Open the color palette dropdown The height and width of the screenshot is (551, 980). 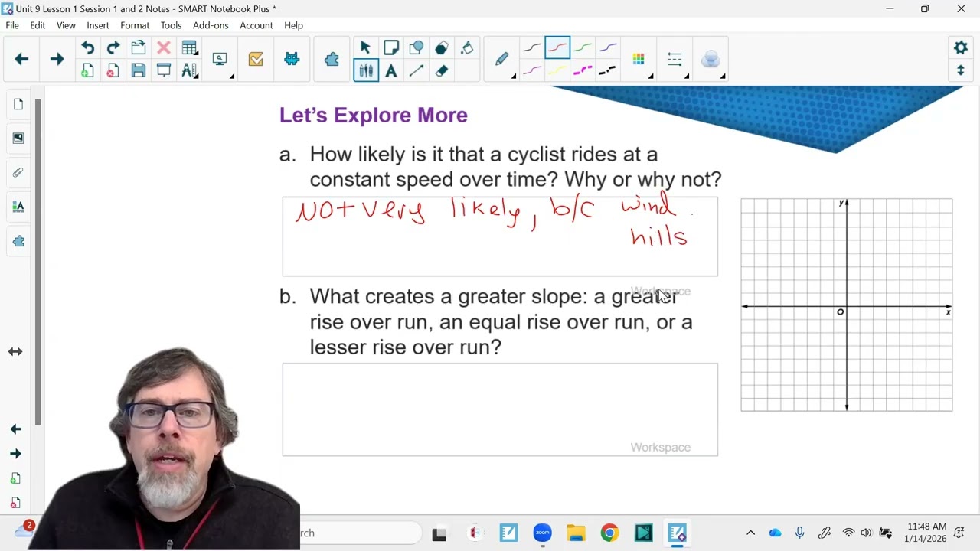639,60
